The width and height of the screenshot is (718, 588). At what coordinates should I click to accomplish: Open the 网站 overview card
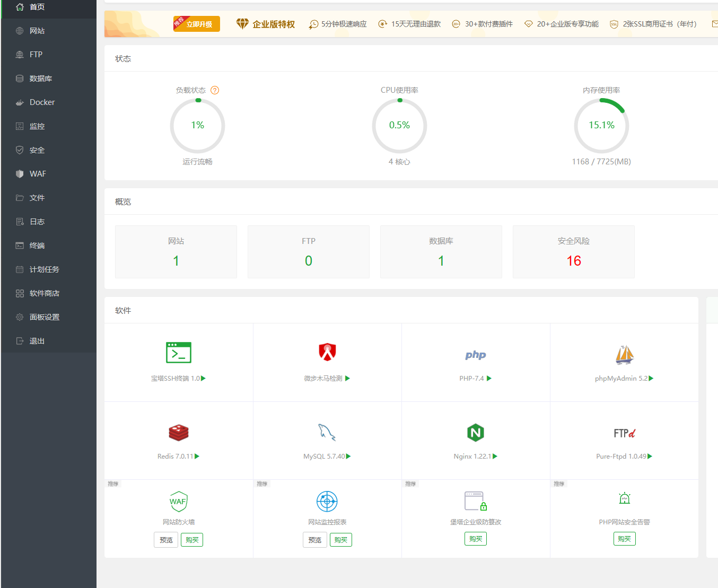pyautogui.click(x=176, y=252)
